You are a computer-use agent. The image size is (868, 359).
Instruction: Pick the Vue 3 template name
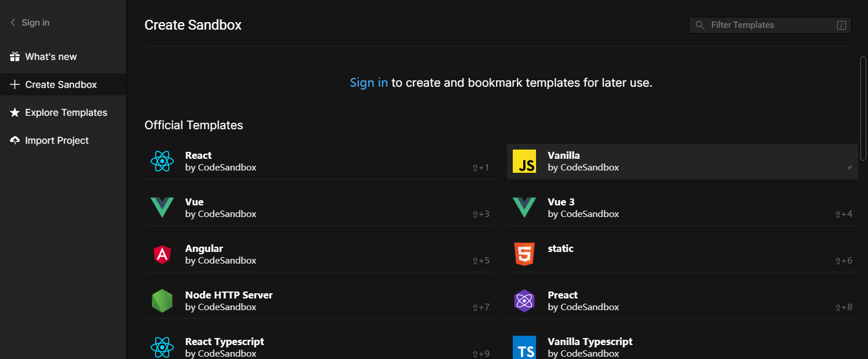[x=561, y=202]
